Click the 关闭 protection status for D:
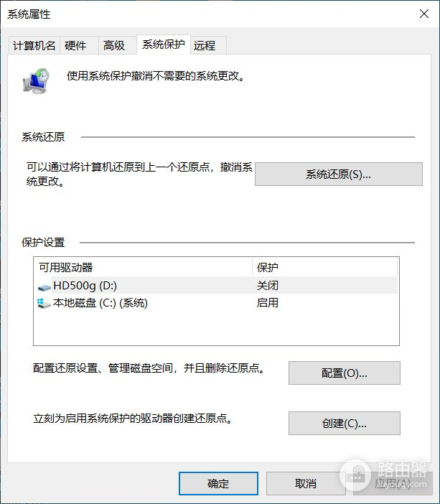 click(268, 286)
